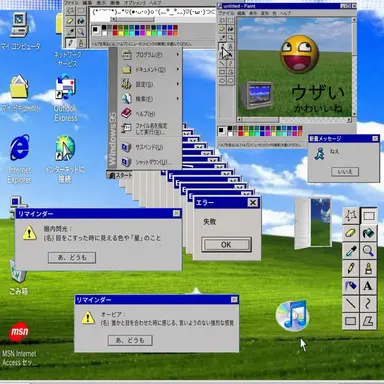The image size is (384, 384).
Task: Choose the Brush in floating toolbox
Action: (368, 268)
